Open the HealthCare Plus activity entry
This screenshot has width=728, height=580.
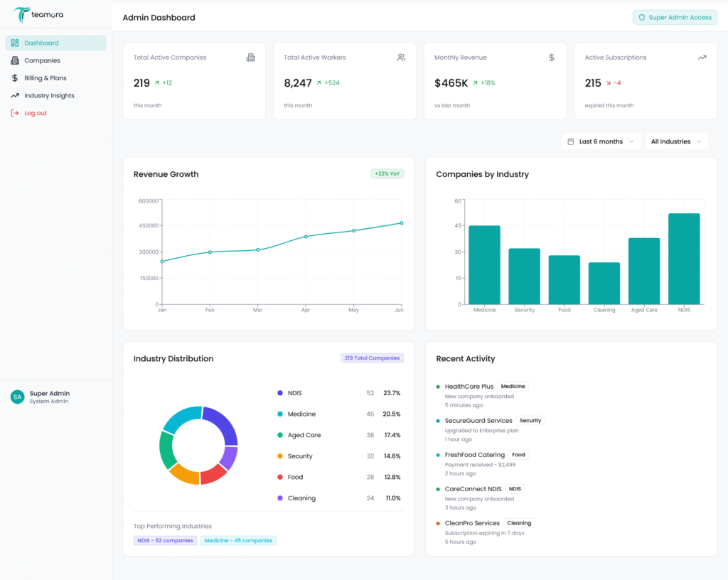pos(469,387)
